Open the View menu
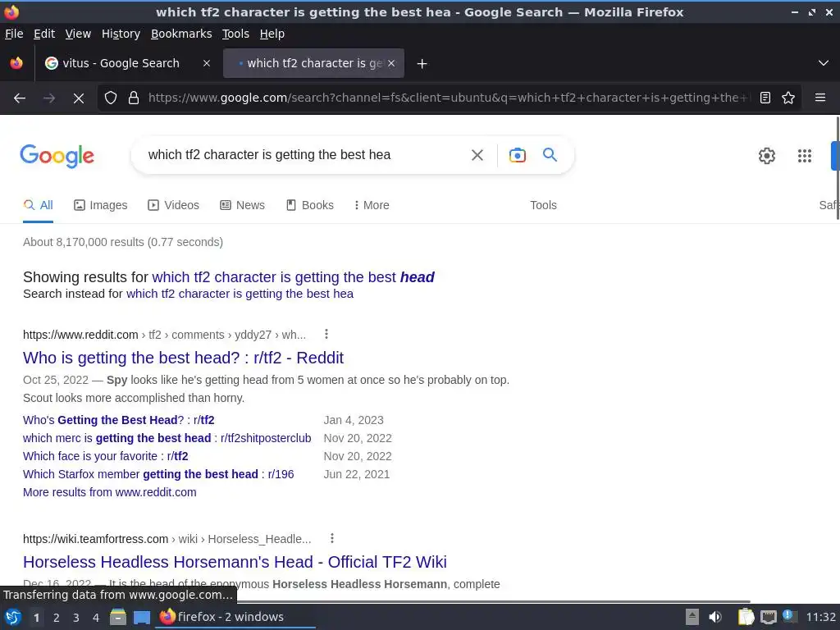This screenshot has width=840, height=630. [78, 34]
